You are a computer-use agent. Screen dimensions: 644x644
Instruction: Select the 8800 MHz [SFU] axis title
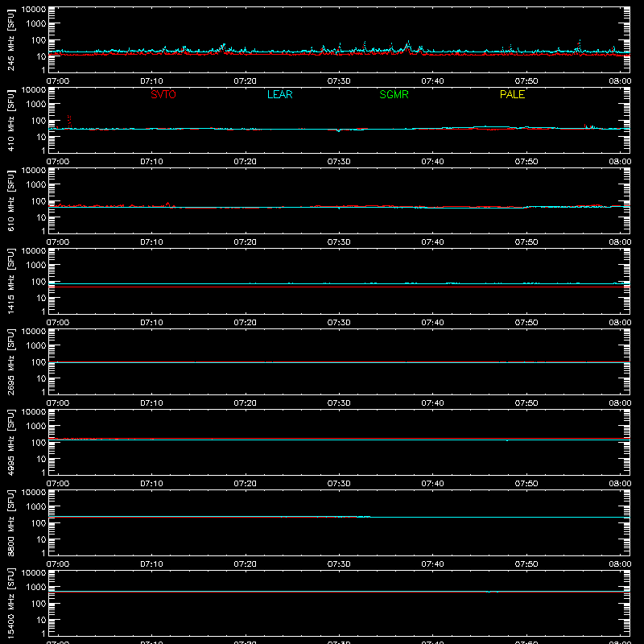coord(10,522)
